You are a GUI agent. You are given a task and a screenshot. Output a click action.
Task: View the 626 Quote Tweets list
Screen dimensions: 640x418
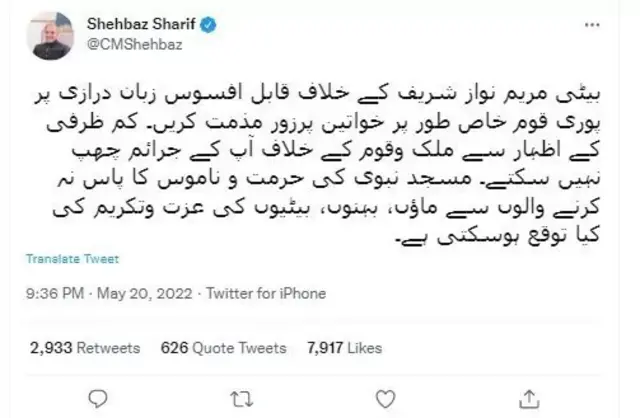coord(223,348)
